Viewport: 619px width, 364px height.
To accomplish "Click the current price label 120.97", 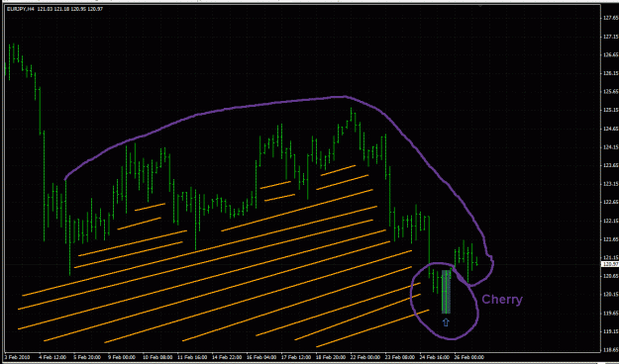I will click(611, 264).
